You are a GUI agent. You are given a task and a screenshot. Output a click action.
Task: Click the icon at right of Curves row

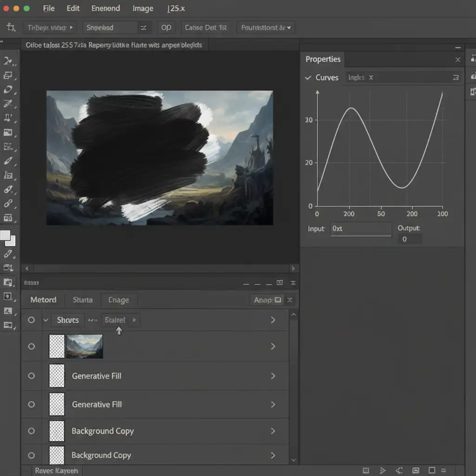456,78
